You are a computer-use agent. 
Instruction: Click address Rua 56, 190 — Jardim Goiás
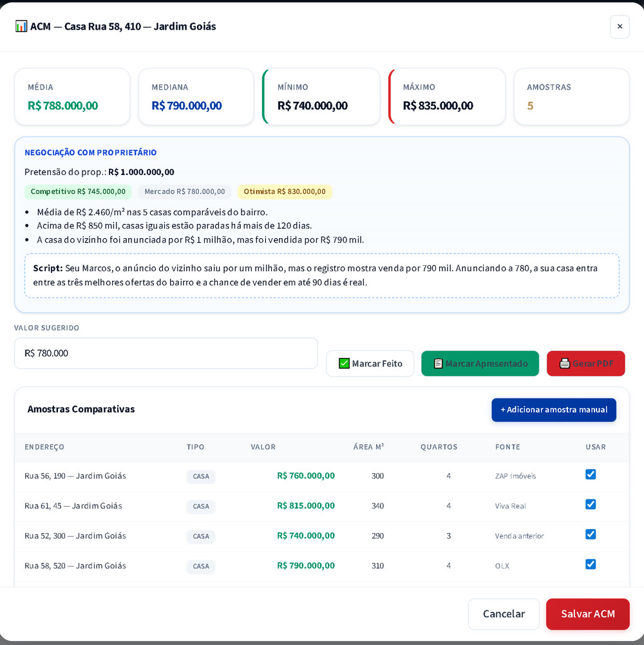pyautogui.click(x=75, y=476)
